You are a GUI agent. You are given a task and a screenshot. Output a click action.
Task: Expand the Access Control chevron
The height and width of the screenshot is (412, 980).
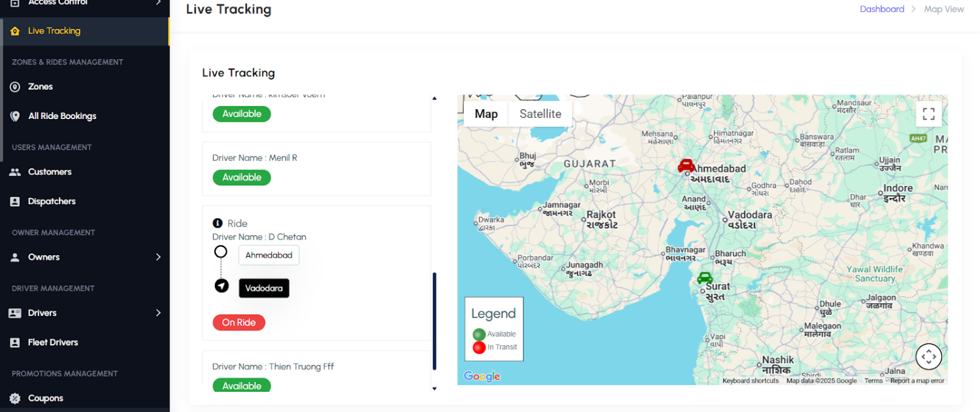click(158, 3)
